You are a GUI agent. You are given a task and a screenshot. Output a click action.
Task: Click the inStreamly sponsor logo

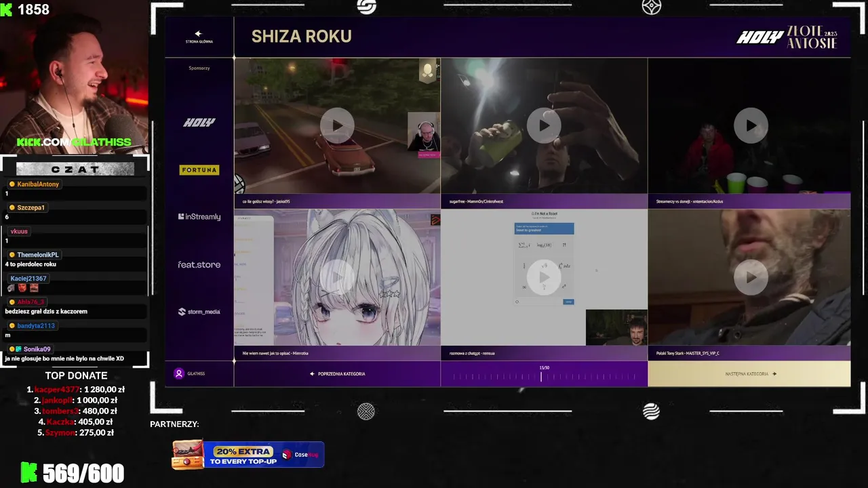tap(199, 217)
